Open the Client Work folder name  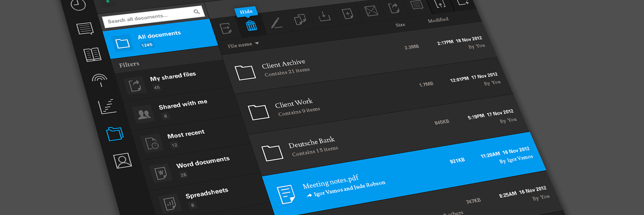point(294,103)
